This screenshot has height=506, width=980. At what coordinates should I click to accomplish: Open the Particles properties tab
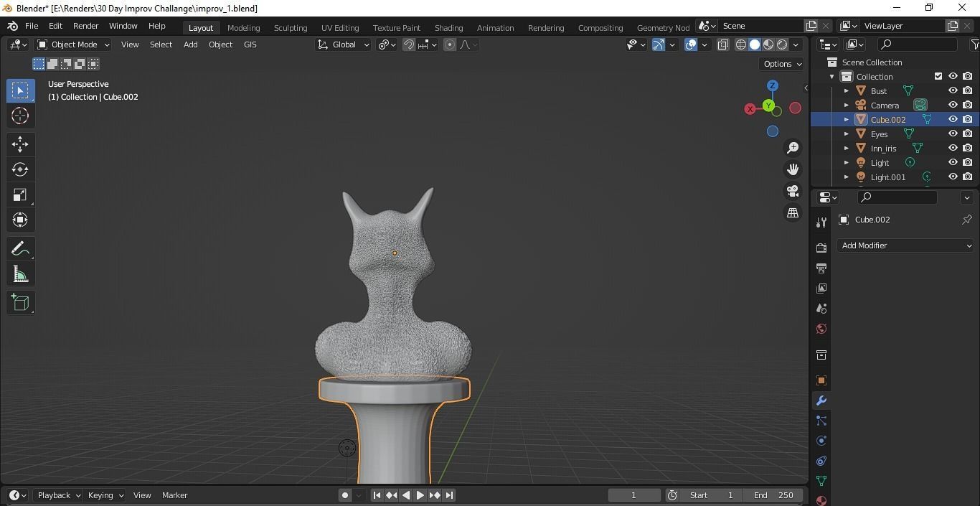pyautogui.click(x=821, y=421)
